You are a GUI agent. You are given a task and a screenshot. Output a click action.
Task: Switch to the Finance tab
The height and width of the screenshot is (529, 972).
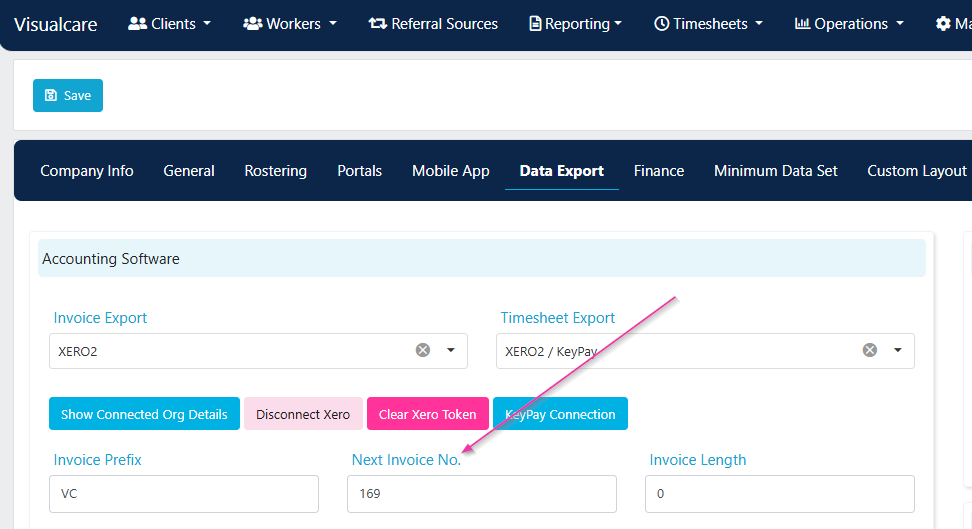click(x=659, y=171)
